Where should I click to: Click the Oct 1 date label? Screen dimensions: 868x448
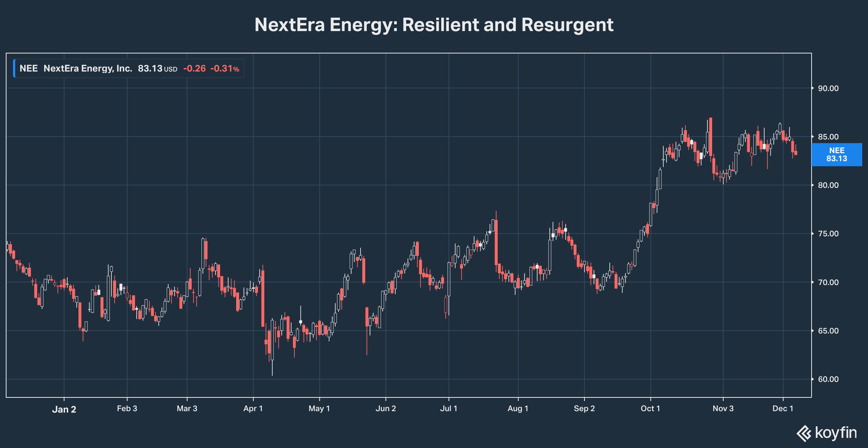650,409
